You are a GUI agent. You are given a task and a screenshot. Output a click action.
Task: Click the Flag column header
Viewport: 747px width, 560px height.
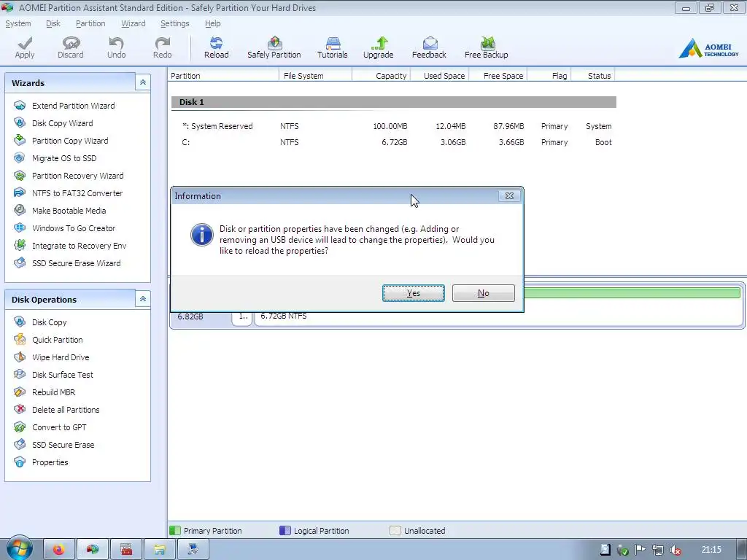[549, 76]
